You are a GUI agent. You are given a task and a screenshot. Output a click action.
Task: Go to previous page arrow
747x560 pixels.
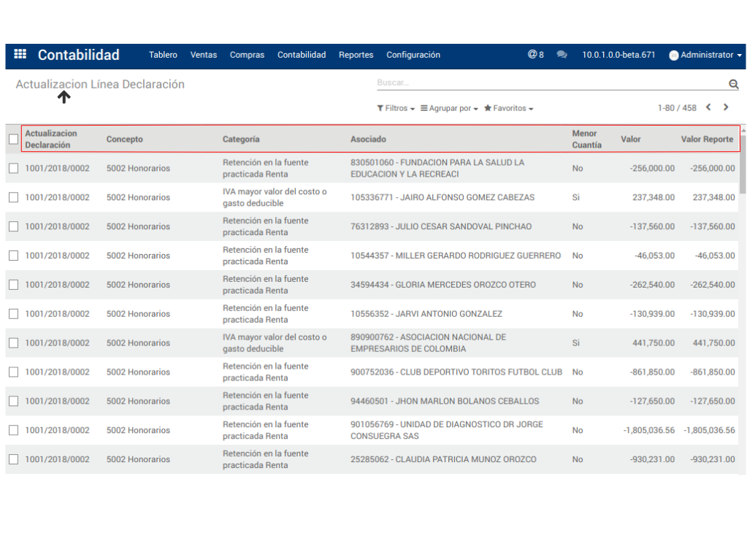click(708, 107)
